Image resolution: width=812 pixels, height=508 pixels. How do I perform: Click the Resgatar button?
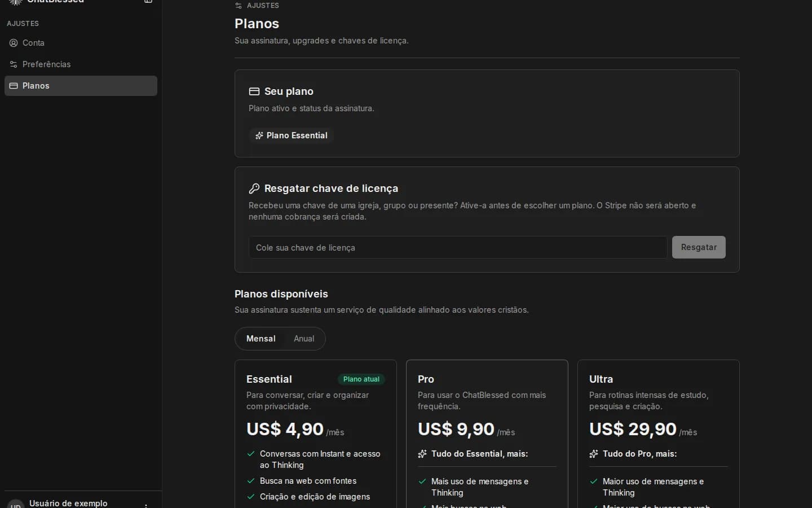(x=699, y=247)
